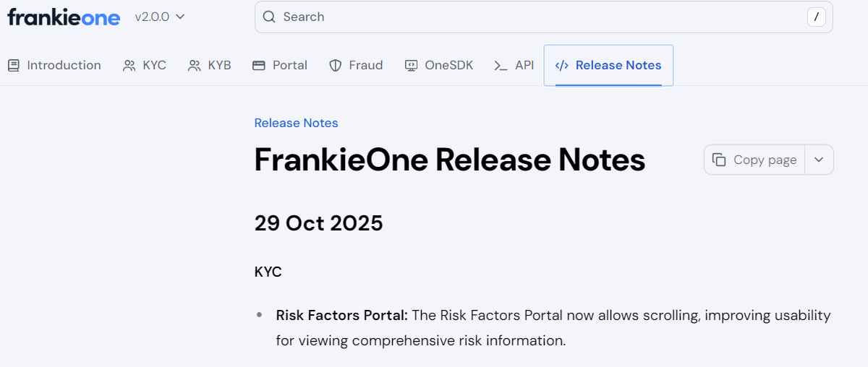This screenshot has width=868, height=367.
Task: Click the KYC person icon
Action: (x=129, y=66)
